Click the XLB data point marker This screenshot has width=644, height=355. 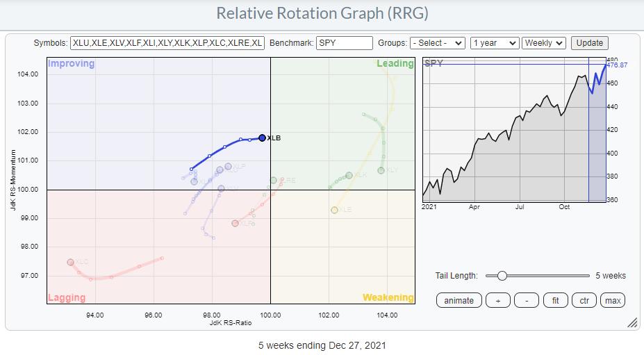[x=262, y=138]
